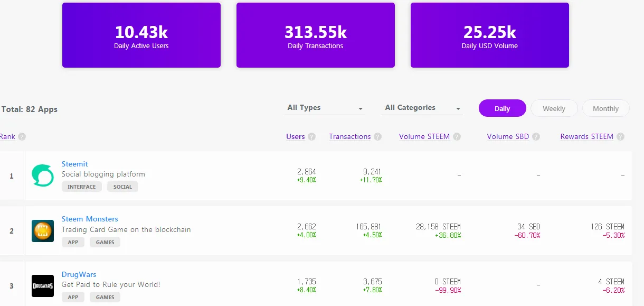644x306 pixels.
Task: Click Steemit transactions value 9,241
Action: point(372,171)
